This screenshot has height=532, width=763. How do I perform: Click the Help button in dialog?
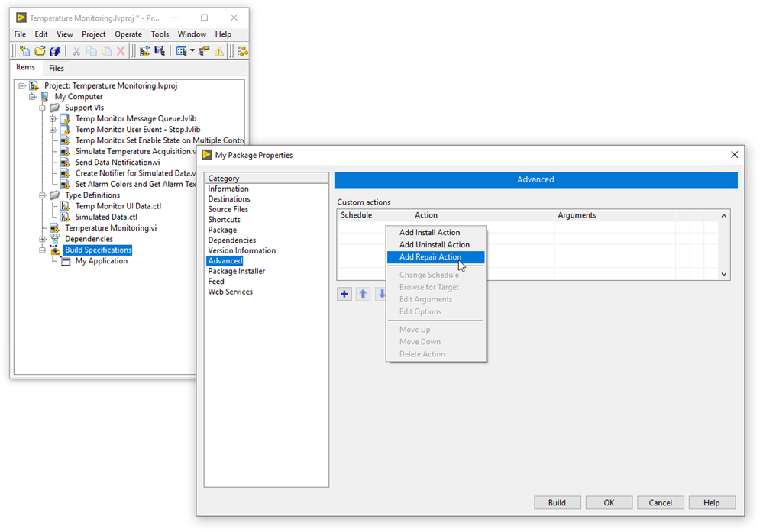click(711, 502)
